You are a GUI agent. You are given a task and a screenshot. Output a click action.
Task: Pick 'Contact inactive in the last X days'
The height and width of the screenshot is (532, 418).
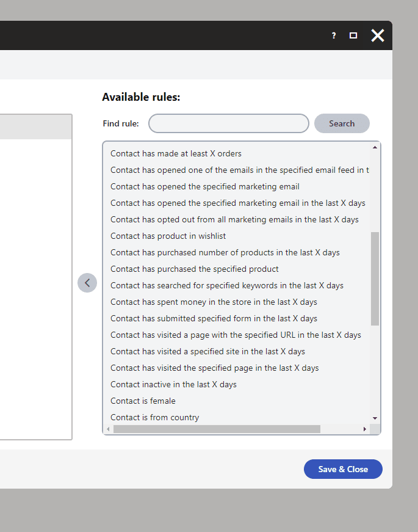point(173,384)
